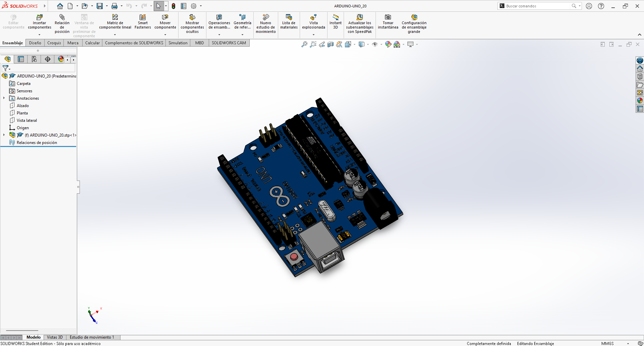Select Zoom to Area icon

tap(313, 44)
